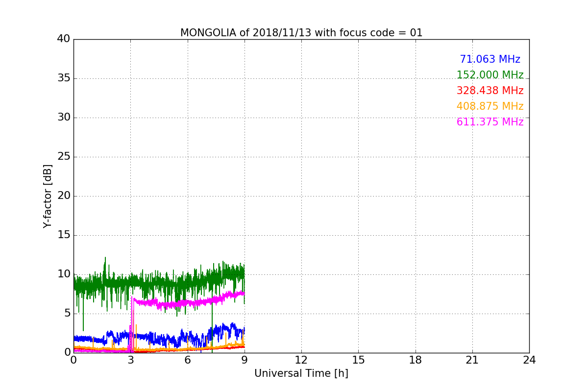
Task: Click the x-axis tick value 18
Action: (416, 360)
